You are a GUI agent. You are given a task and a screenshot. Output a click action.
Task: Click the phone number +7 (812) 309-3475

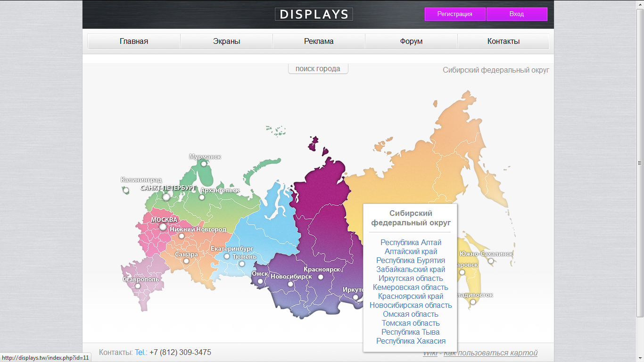click(x=180, y=353)
